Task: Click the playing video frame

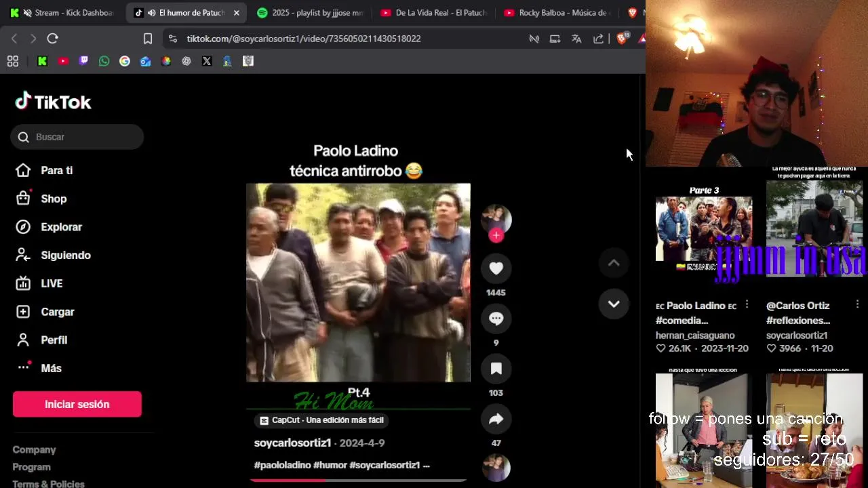Action: coord(358,283)
